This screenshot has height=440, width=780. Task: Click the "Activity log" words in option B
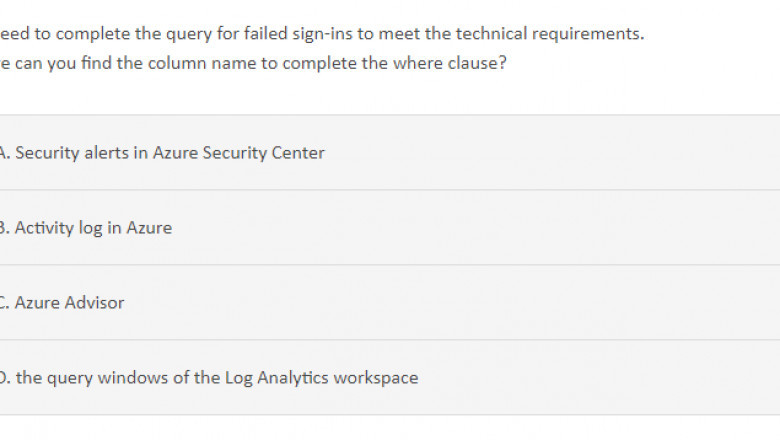click(58, 228)
